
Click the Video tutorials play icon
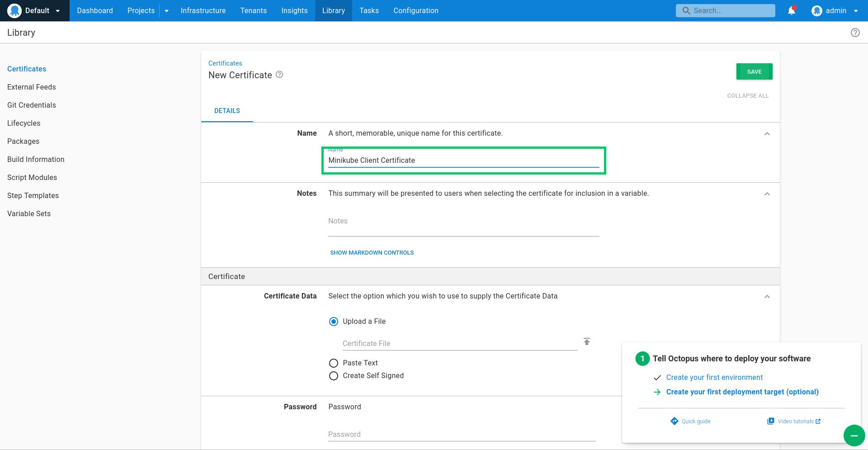771,421
